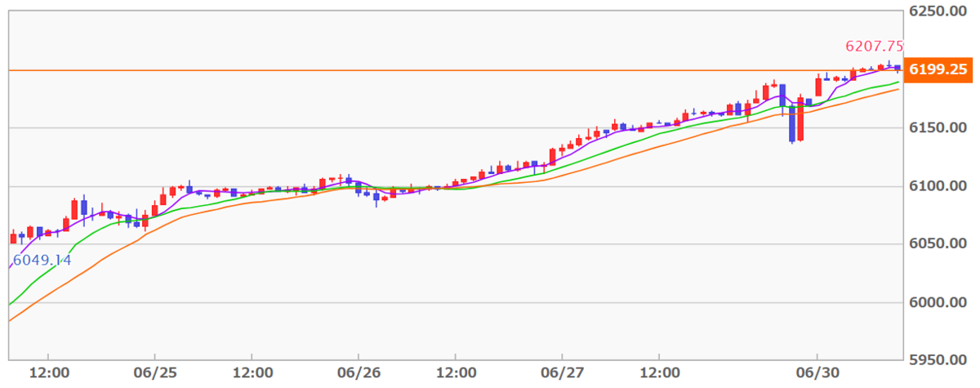Select the high price annotation 6207.75
The width and height of the screenshot is (980, 388).
point(874,47)
